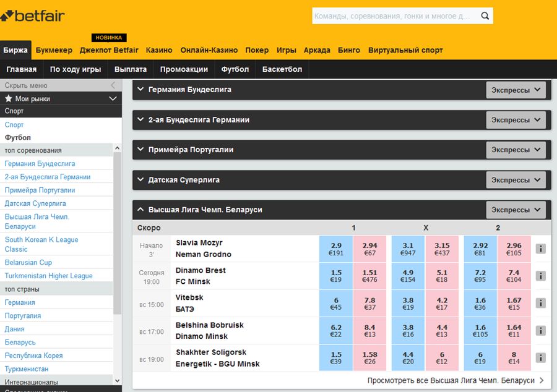The image size is (557, 392).
Task: Click the search magnifier icon
Action: (485, 15)
